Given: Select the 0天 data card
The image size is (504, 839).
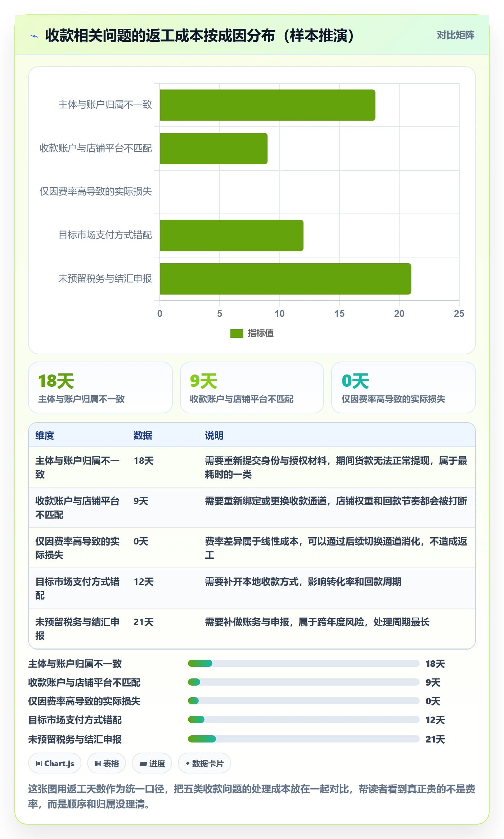Looking at the screenshot, I should 404,387.
